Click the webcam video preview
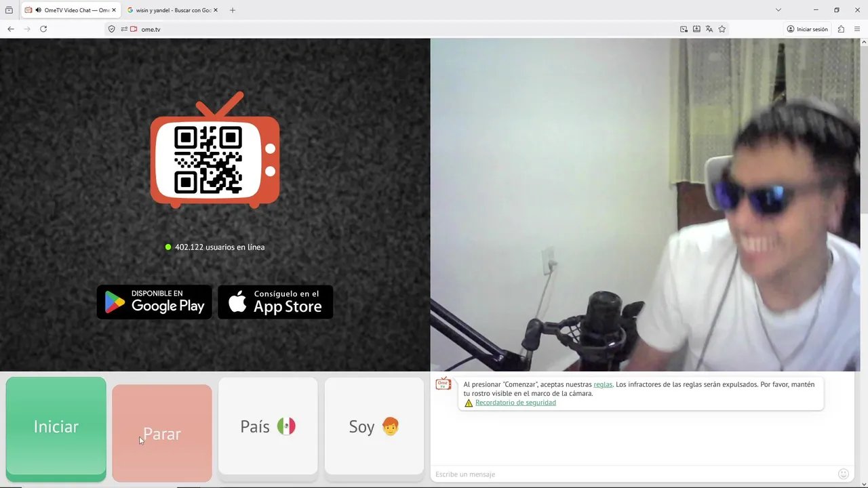 point(645,205)
